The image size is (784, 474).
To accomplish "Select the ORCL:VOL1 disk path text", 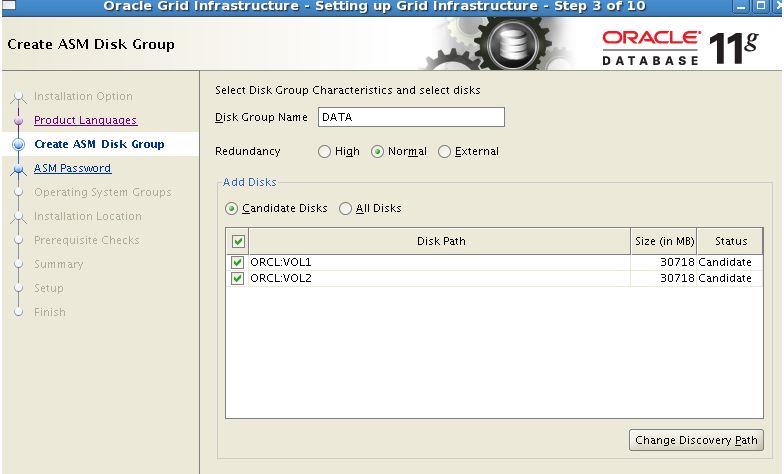I will (280, 262).
